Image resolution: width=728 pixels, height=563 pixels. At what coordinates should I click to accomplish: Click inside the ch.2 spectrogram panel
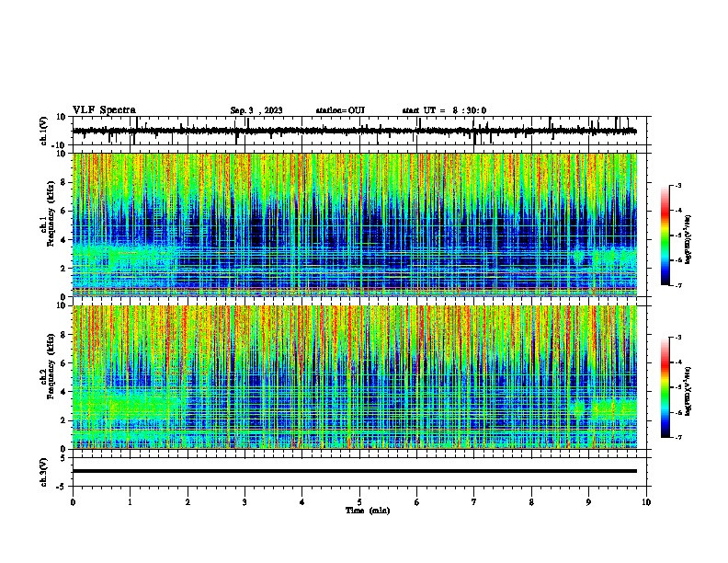(x=355, y=377)
